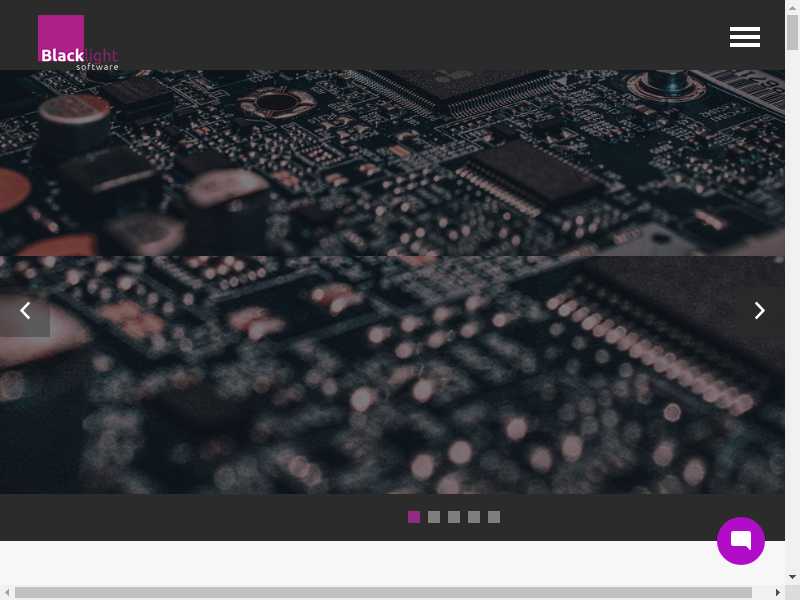Image resolution: width=800 pixels, height=600 pixels.
Task: Click the vertical scrollbar up arrow
Action: tap(792, 8)
